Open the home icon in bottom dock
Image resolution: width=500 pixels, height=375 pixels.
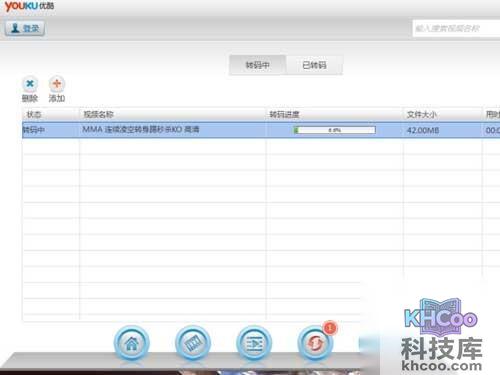pyautogui.click(x=132, y=343)
